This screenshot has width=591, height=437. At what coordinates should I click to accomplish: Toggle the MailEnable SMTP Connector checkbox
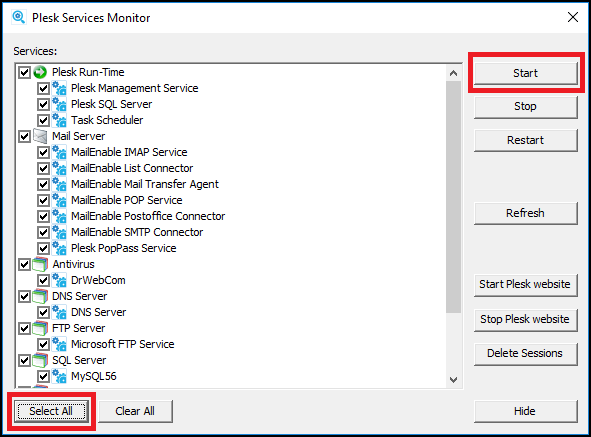[x=43, y=232]
